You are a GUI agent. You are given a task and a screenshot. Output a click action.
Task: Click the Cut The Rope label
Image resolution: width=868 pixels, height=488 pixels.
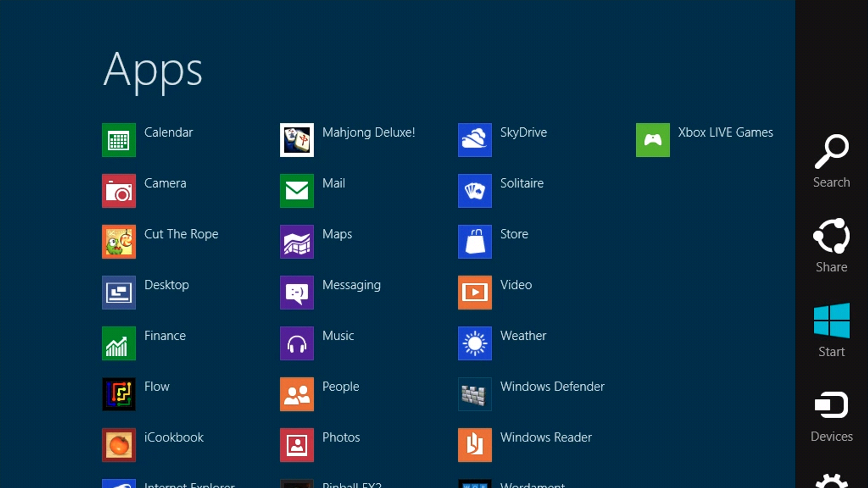pos(181,234)
